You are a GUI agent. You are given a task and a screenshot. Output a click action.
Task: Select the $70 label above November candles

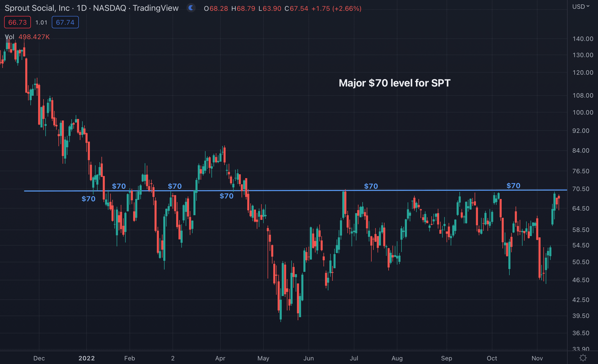513,186
